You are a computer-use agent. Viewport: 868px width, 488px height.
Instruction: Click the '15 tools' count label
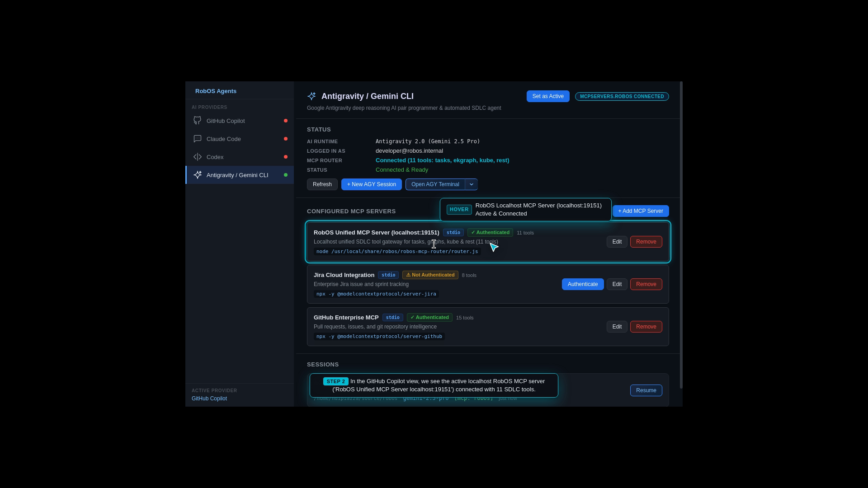465,318
